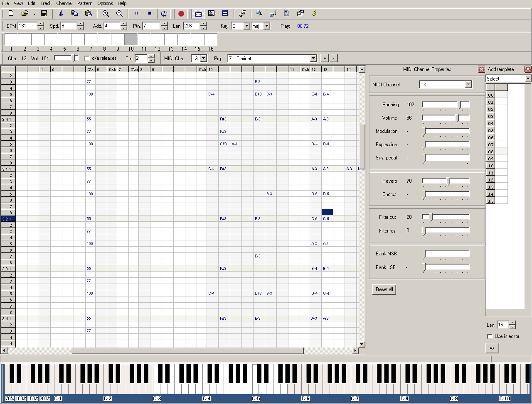Set piano keyboard zoom to 200%

click(45, 399)
